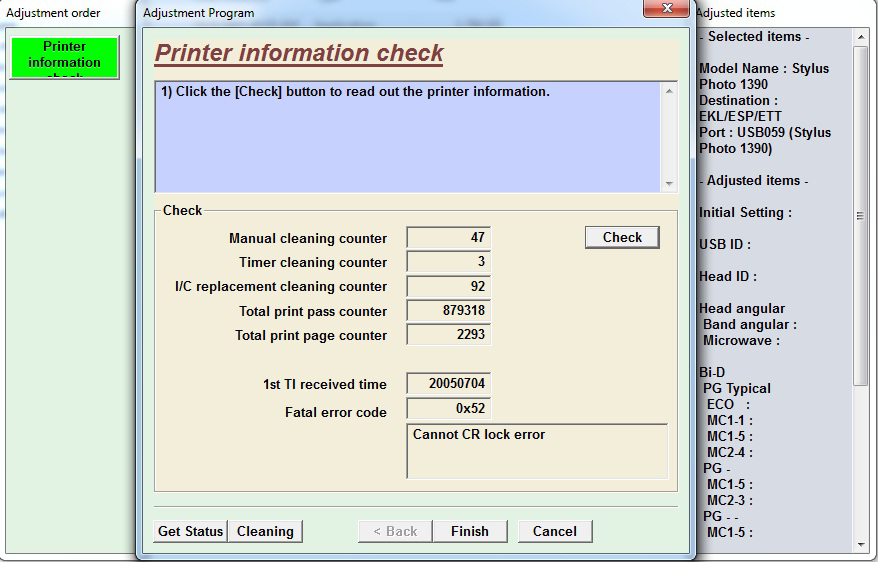Cancel the printer information check
Viewport: 878px width, 562px height.
click(x=554, y=531)
